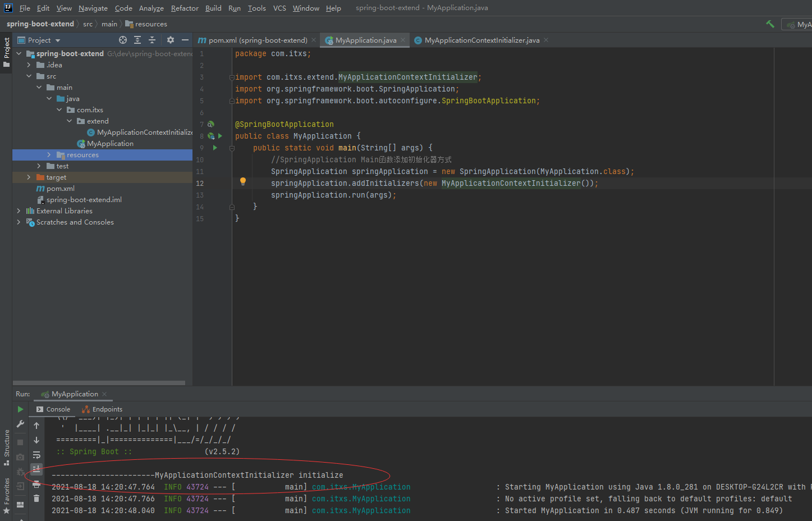
Task: Click the Project tree horizontal scrollbar
Action: tap(99, 383)
